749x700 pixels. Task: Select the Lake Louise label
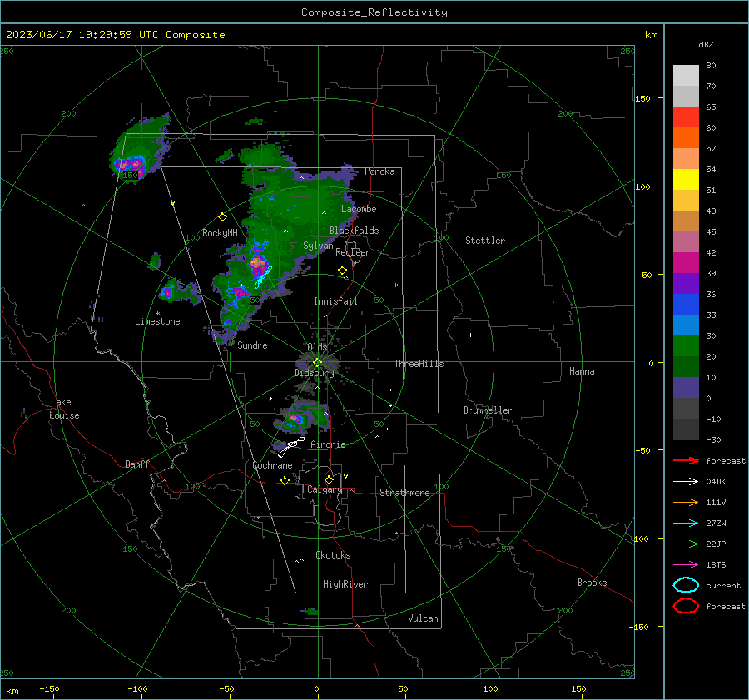tap(64, 409)
